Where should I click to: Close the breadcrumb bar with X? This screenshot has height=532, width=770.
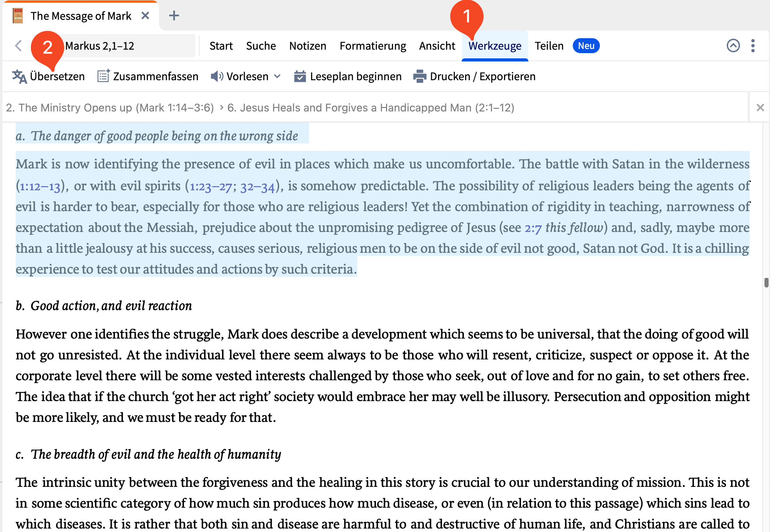coord(760,108)
